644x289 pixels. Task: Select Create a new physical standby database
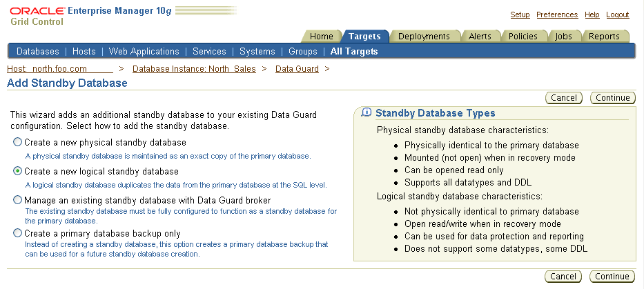(17, 143)
